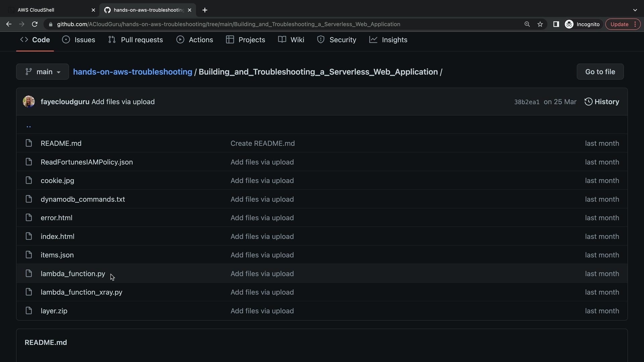
Task: Expand the main branch dropdown
Action: pyautogui.click(x=43, y=72)
